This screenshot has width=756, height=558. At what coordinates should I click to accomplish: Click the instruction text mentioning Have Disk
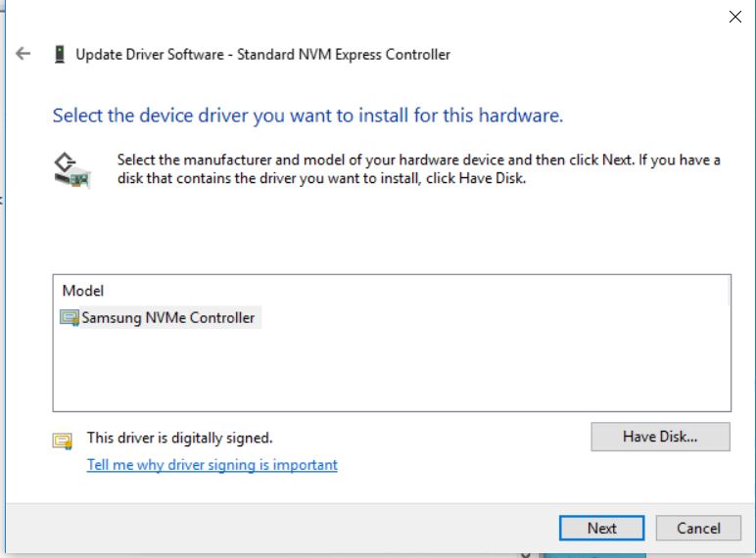coord(418,168)
